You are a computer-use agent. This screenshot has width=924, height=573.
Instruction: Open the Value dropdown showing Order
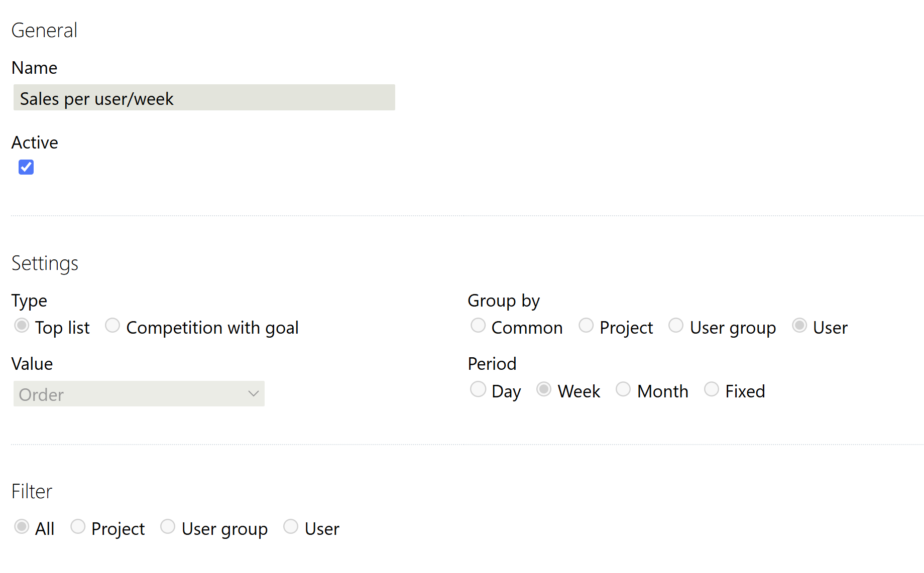(x=139, y=394)
